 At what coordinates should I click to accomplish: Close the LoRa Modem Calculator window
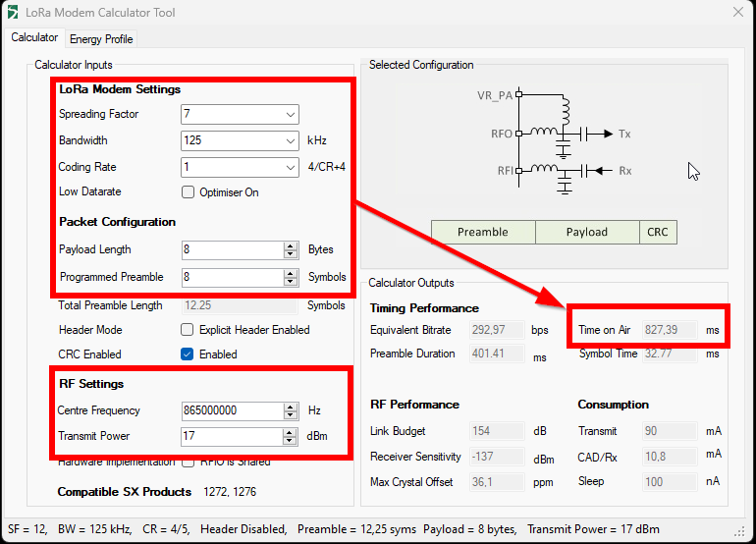pyautogui.click(x=737, y=12)
